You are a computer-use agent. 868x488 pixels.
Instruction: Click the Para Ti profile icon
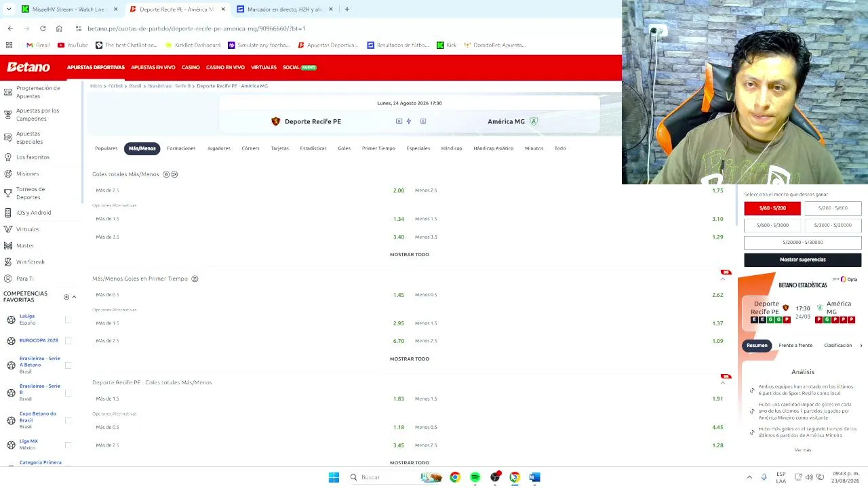click(9, 279)
